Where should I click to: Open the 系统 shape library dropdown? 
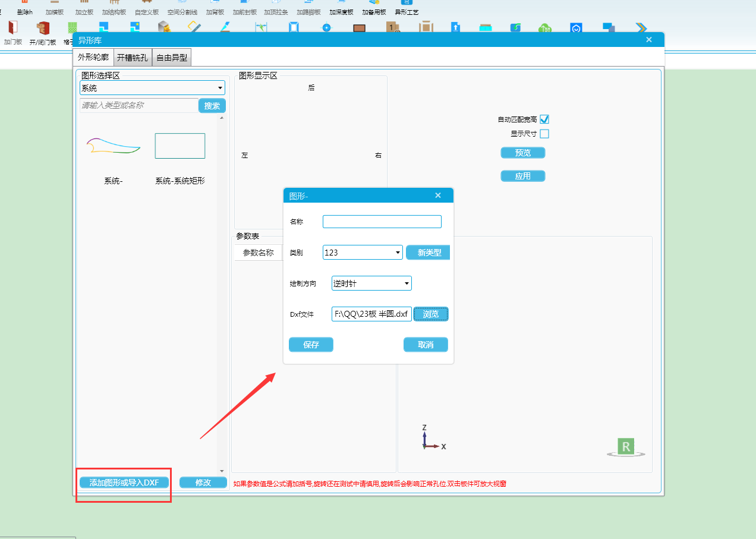pos(152,88)
